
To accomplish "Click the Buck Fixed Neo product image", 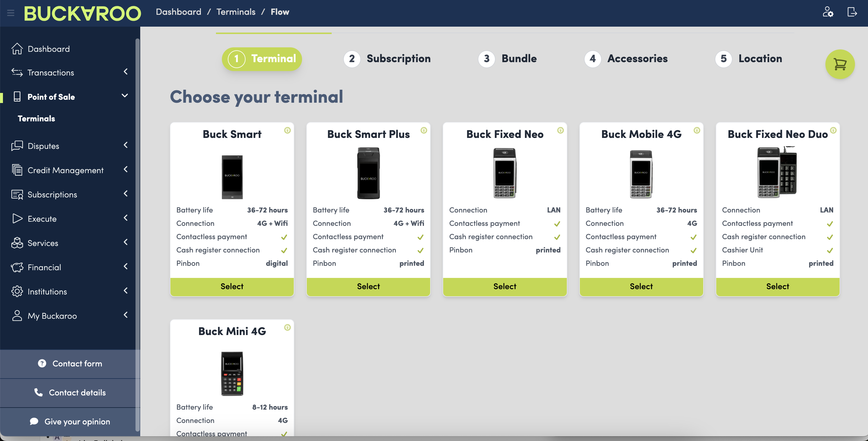I will pyautogui.click(x=505, y=173).
